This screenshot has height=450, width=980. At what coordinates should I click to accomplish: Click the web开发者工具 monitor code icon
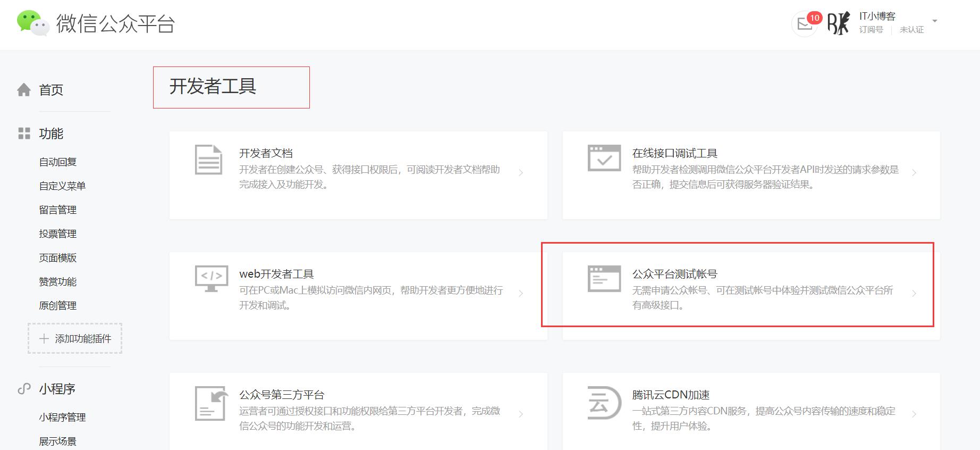[x=212, y=279]
